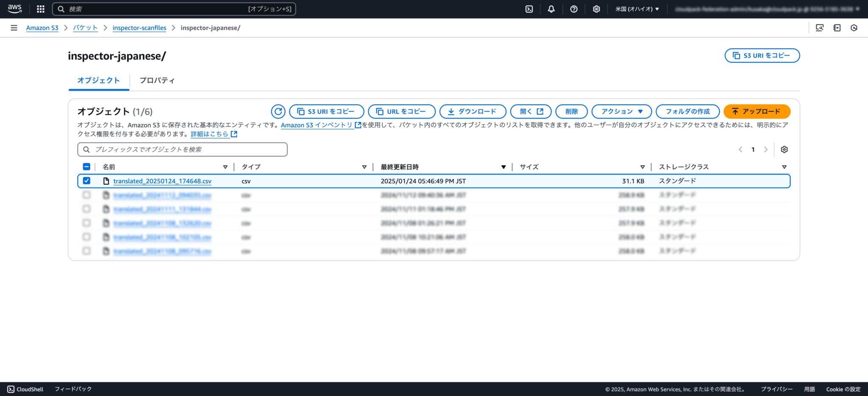Toggle the select-all objects checkbox
This screenshot has width=868, height=396.
tap(86, 166)
